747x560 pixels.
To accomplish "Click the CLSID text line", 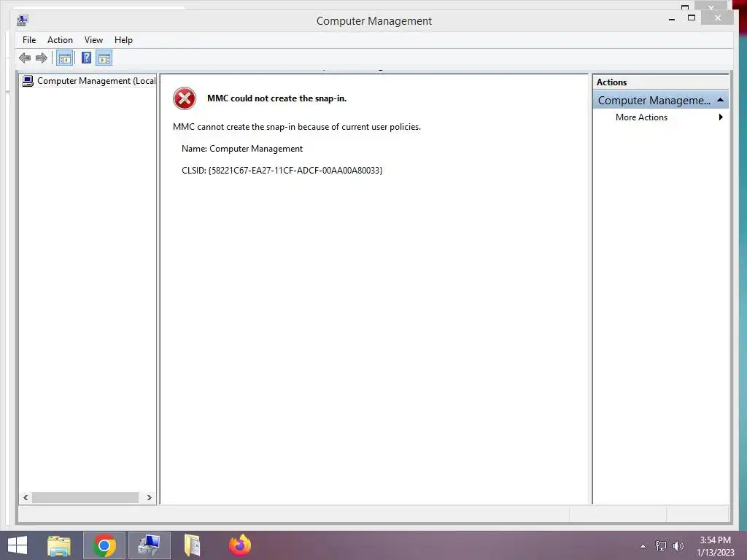I will [282, 171].
